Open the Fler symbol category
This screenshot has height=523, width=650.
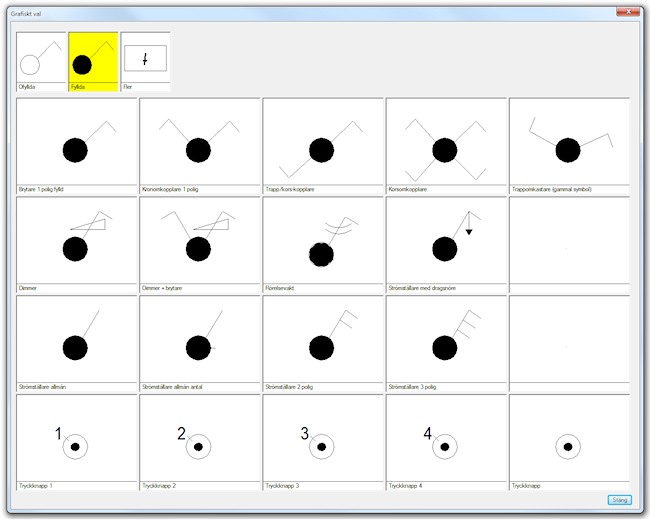pyautogui.click(x=145, y=60)
